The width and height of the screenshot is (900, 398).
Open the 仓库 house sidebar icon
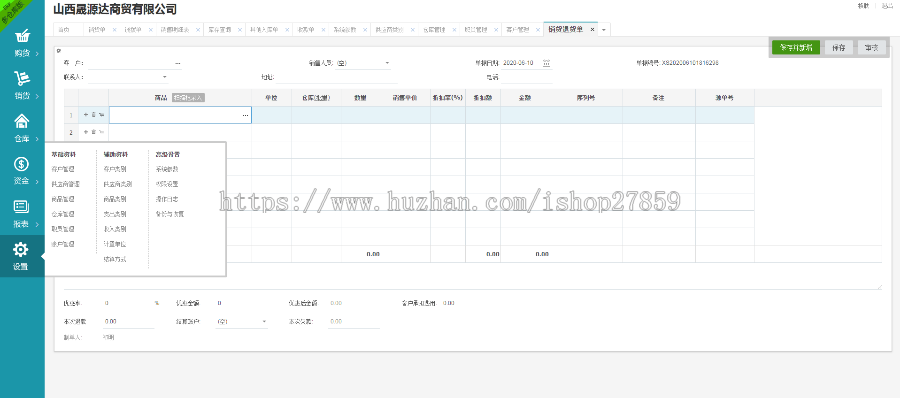(22, 121)
